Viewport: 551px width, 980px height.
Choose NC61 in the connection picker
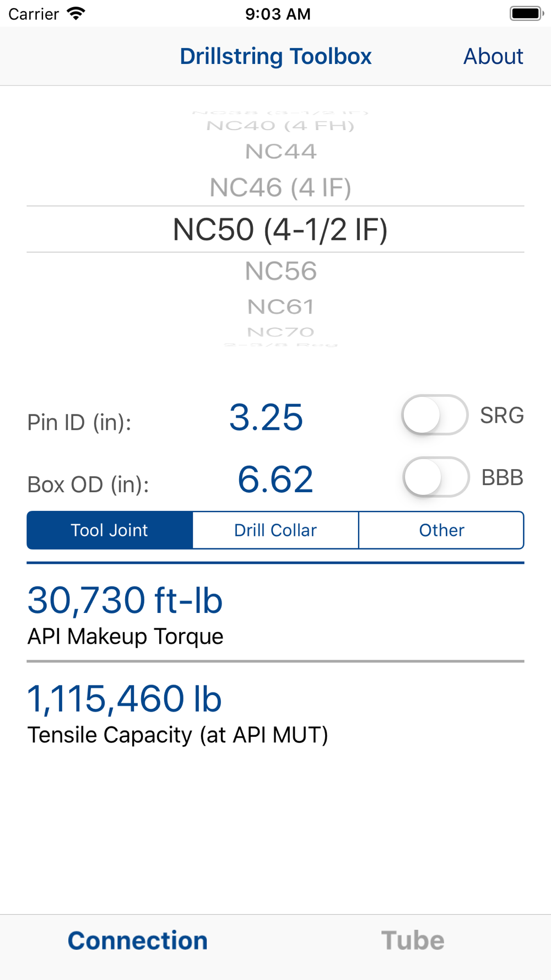point(280,307)
